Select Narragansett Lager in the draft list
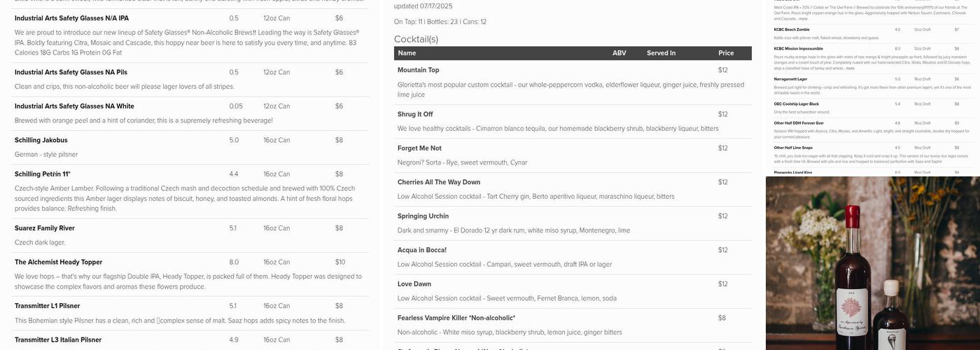Image resolution: width=980 pixels, height=350 pixels. 790,79
